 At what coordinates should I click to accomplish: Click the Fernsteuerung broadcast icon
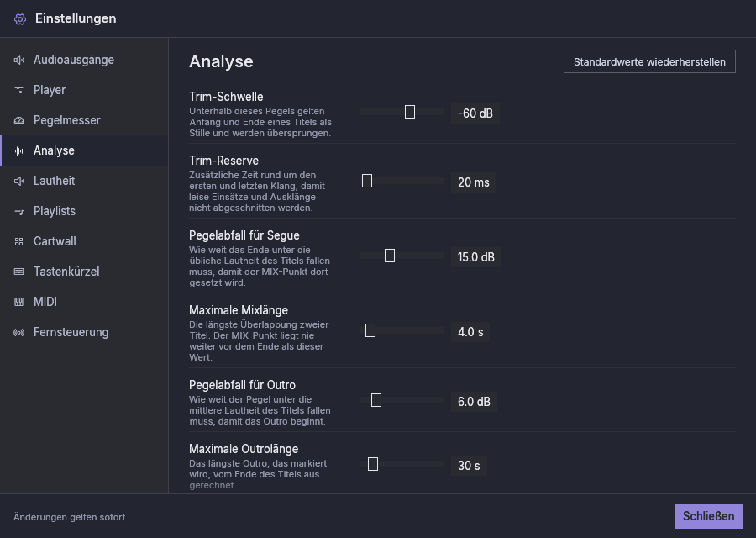pos(18,332)
